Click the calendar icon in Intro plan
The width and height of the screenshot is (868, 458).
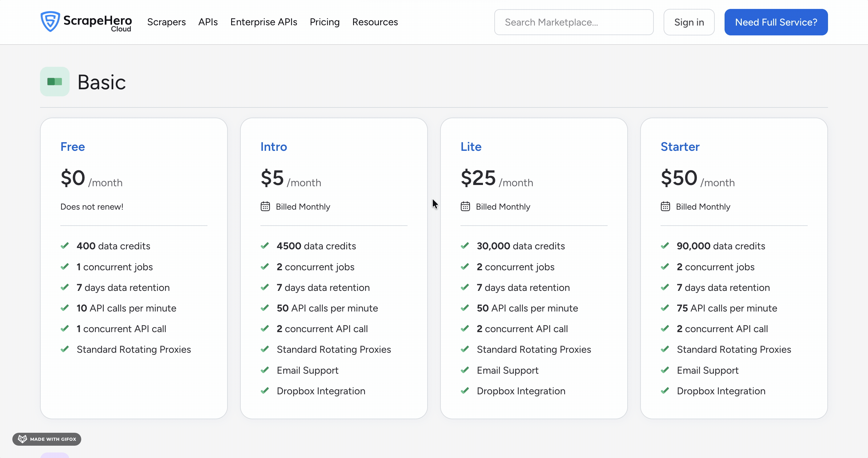tap(265, 206)
